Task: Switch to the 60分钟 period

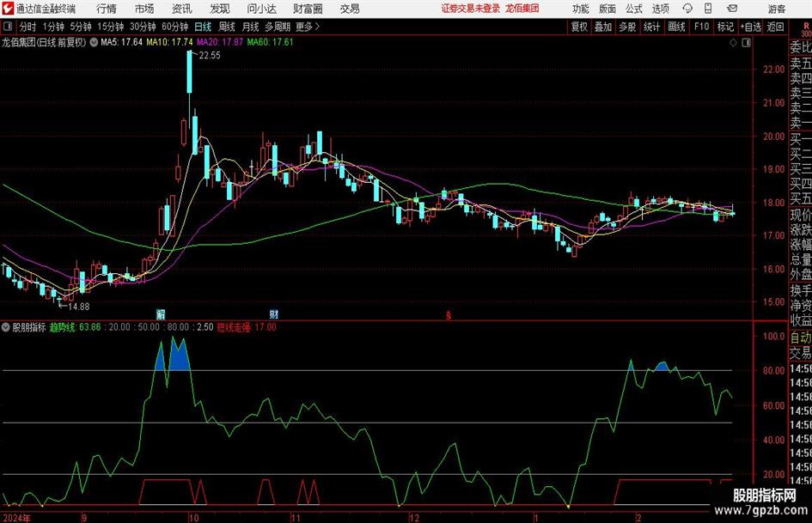Action: point(174,27)
